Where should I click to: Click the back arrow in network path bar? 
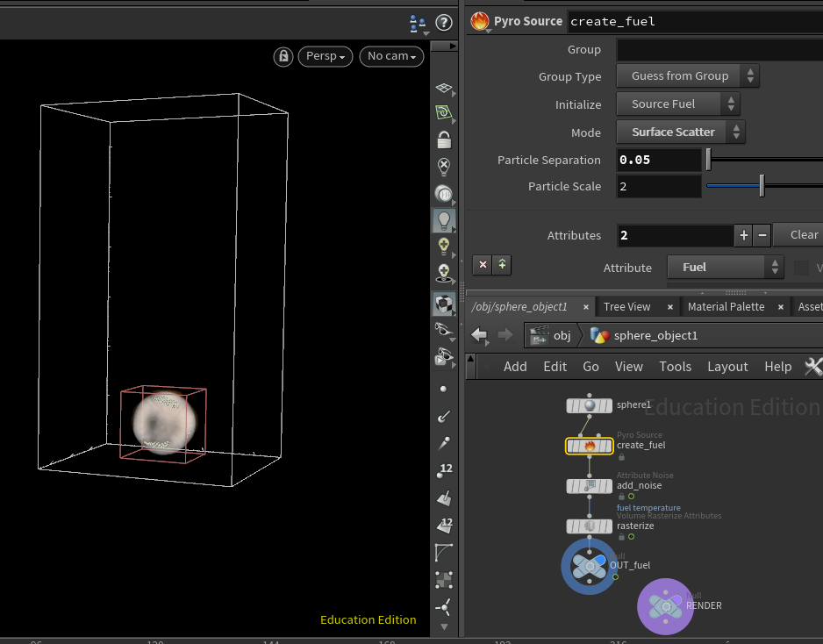[479, 335]
